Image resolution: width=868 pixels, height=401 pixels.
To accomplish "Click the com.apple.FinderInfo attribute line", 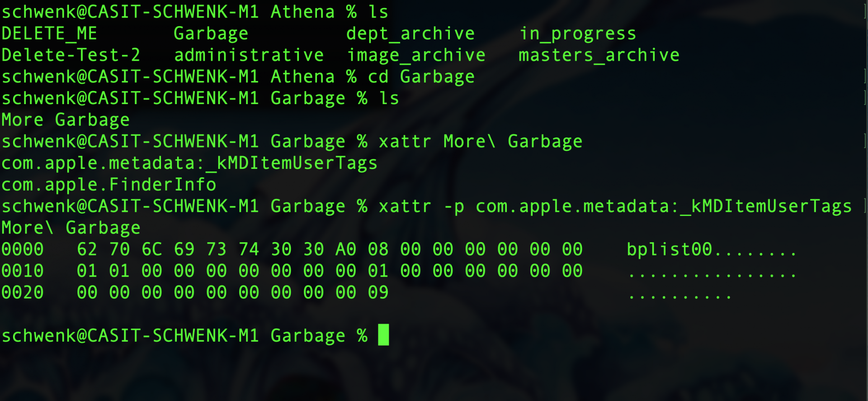I will coord(108,185).
